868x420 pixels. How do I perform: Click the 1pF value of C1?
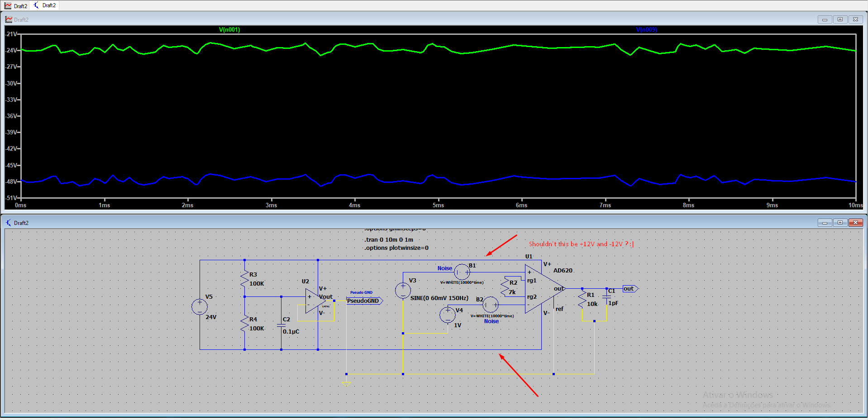point(613,303)
